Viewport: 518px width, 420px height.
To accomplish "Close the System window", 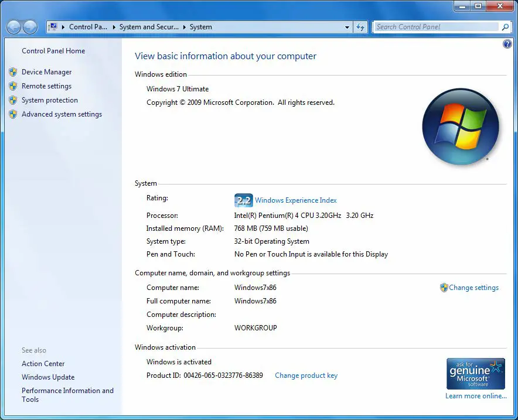I will (x=500, y=6).
